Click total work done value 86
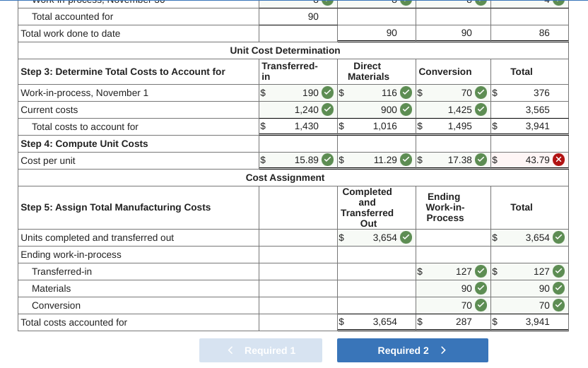Screen dimensions: 588x368 [x=544, y=33]
